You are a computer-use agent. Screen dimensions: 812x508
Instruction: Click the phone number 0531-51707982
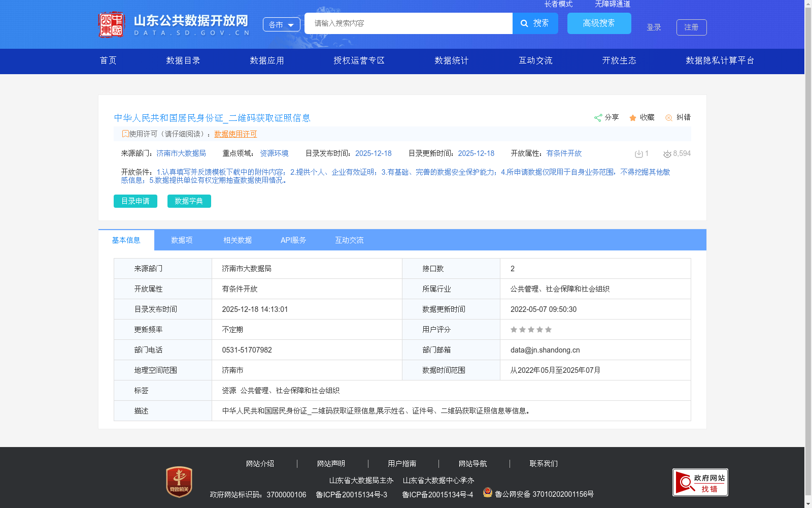[x=247, y=350]
